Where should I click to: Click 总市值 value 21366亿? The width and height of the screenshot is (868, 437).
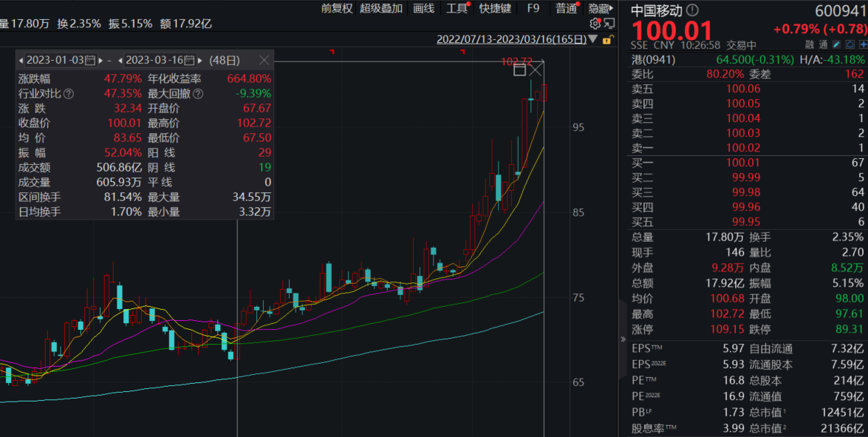click(843, 428)
